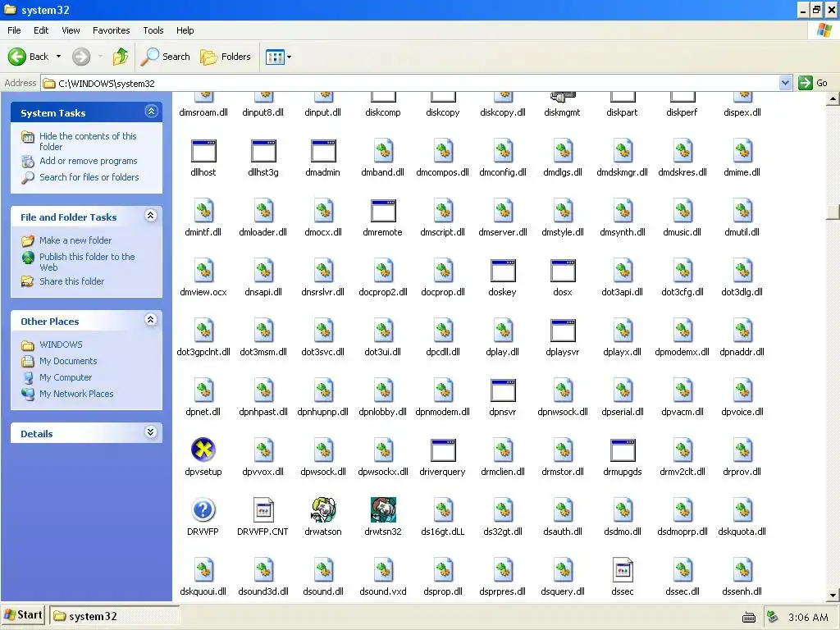Open the Views dropdown button

coord(279,57)
